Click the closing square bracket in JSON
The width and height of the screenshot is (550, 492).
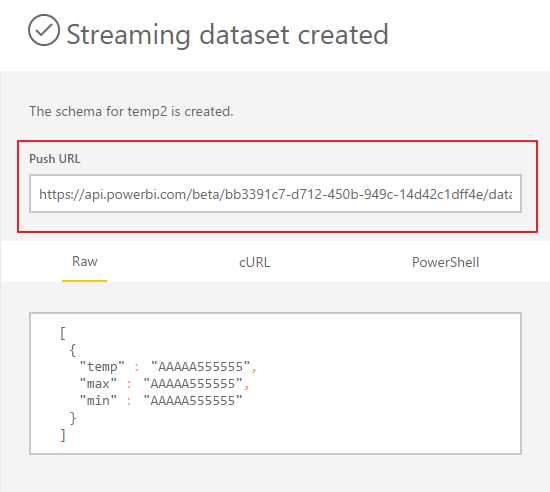[63, 435]
